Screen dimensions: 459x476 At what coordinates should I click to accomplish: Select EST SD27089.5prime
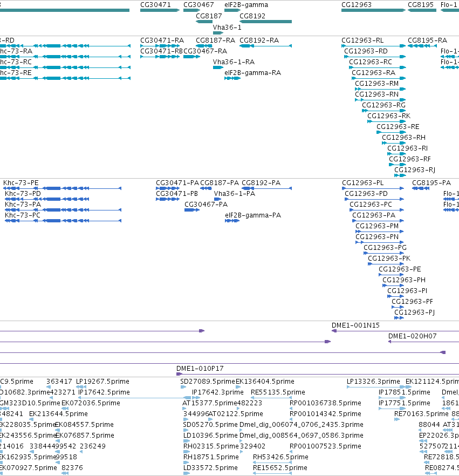[x=183, y=387]
